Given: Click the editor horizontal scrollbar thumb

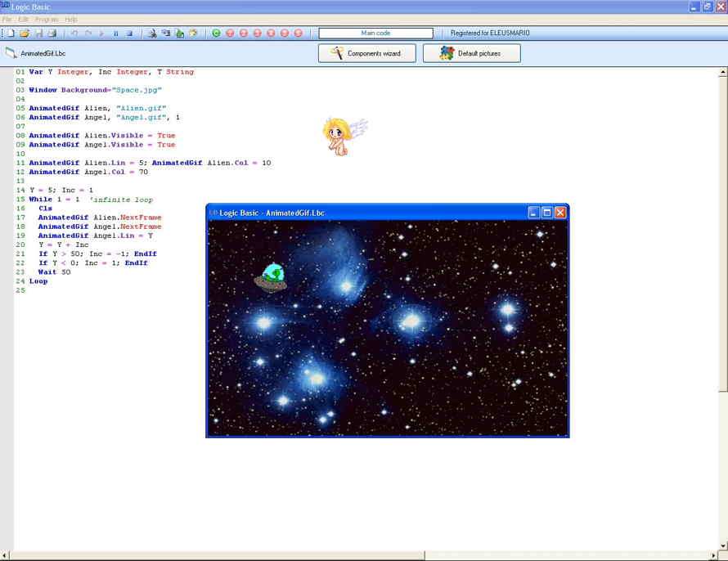Looking at the screenshot, I should pyautogui.click(x=217, y=555).
